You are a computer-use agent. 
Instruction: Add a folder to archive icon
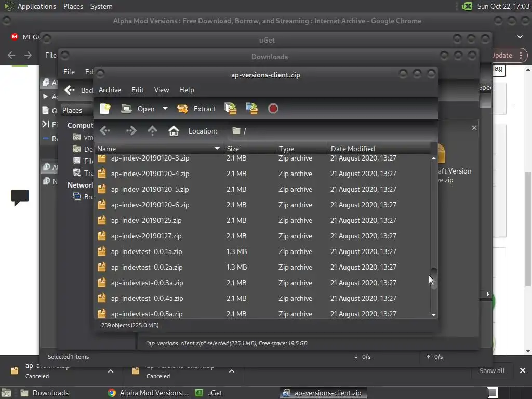point(252,109)
